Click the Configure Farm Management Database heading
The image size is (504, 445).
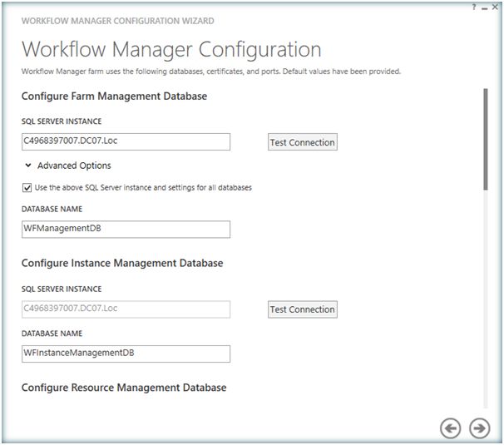tap(114, 96)
